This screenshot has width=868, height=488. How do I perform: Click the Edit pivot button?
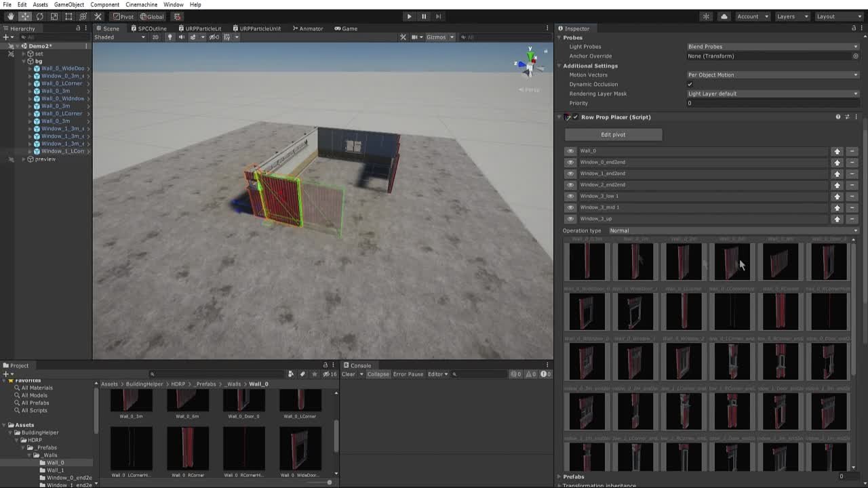coord(613,135)
